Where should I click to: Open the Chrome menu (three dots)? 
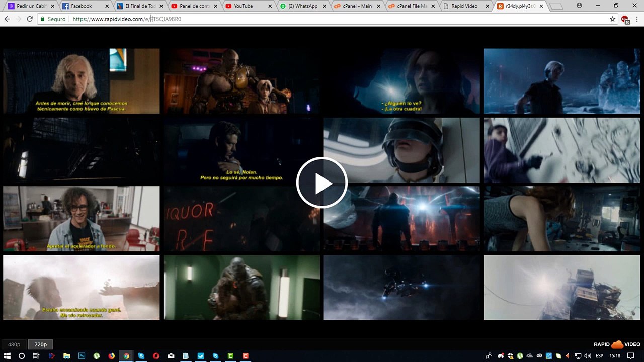637,19
